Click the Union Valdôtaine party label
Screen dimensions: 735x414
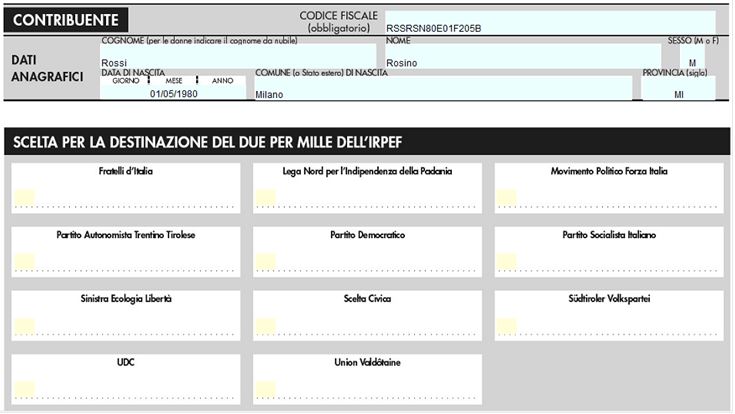point(368,362)
